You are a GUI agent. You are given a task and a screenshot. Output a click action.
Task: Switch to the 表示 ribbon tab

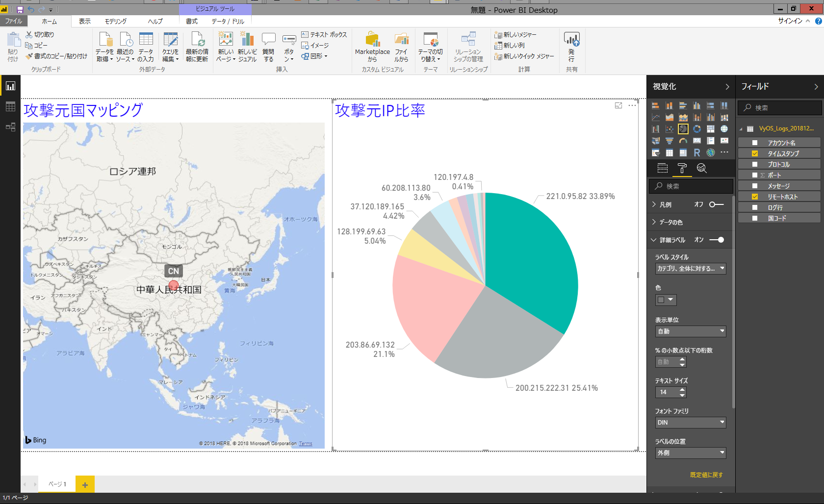pos(85,21)
